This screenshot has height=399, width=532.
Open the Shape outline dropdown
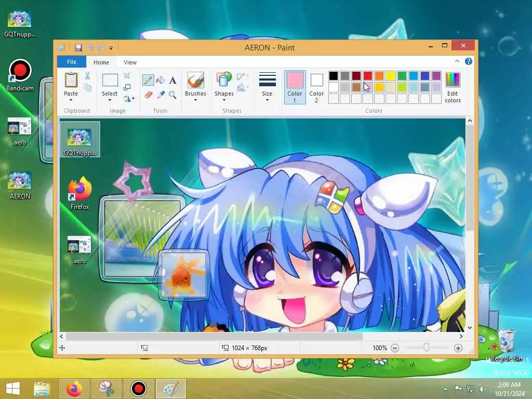242,76
